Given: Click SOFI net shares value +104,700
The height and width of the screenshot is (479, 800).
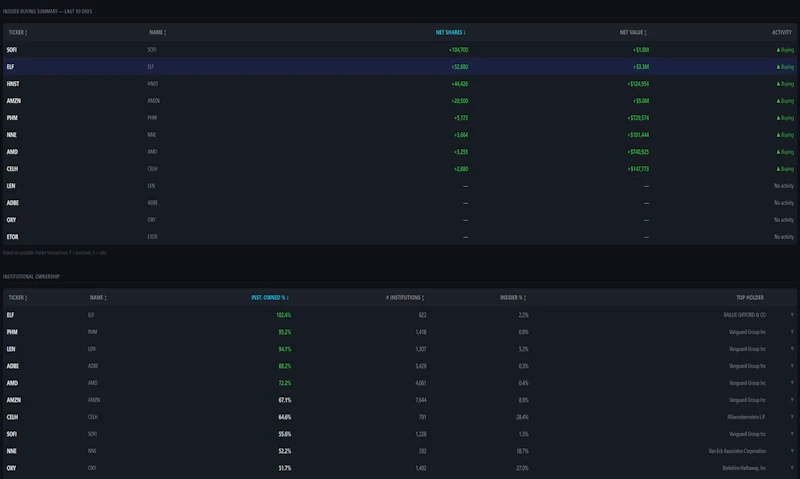Looking at the screenshot, I should (458, 49).
